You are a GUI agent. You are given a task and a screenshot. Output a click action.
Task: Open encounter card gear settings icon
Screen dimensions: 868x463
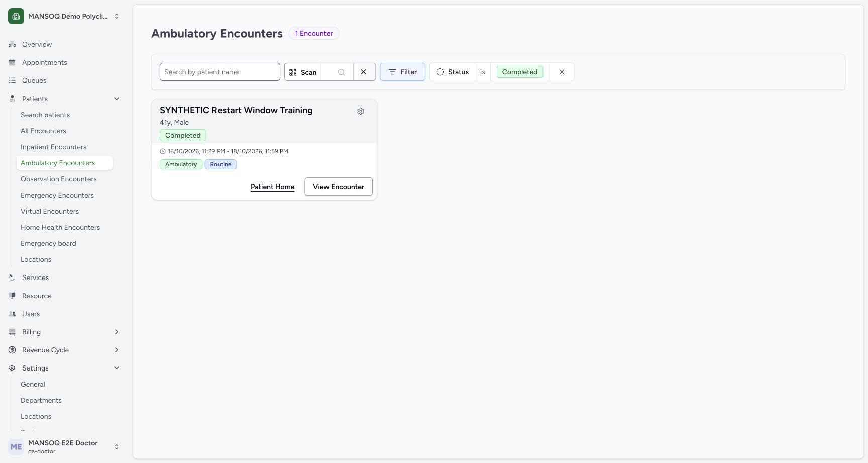point(361,111)
